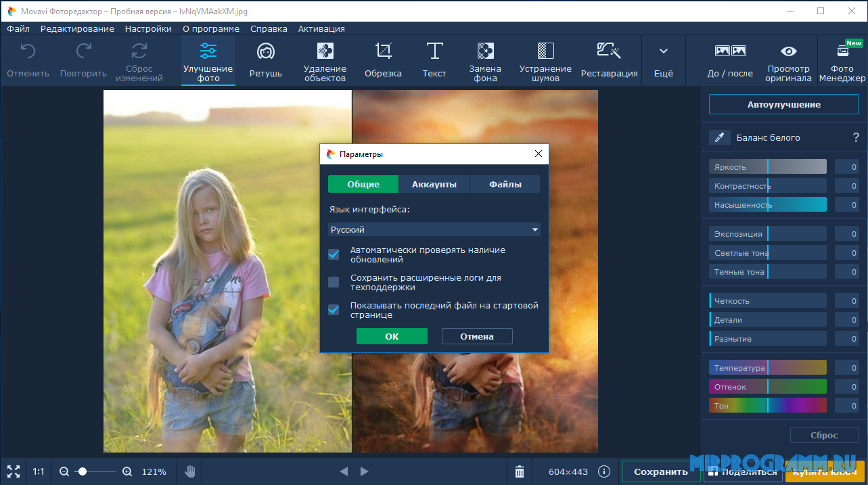
Task: Confirm settings with OK button
Action: click(392, 336)
